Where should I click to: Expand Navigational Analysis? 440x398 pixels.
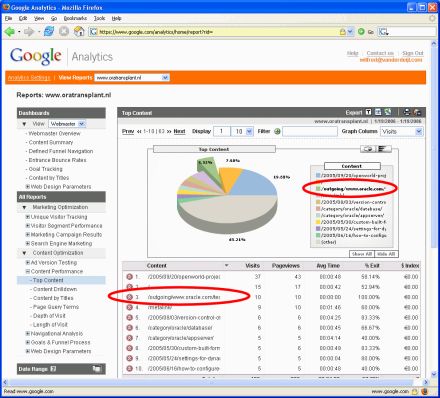pyautogui.click(x=28, y=333)
